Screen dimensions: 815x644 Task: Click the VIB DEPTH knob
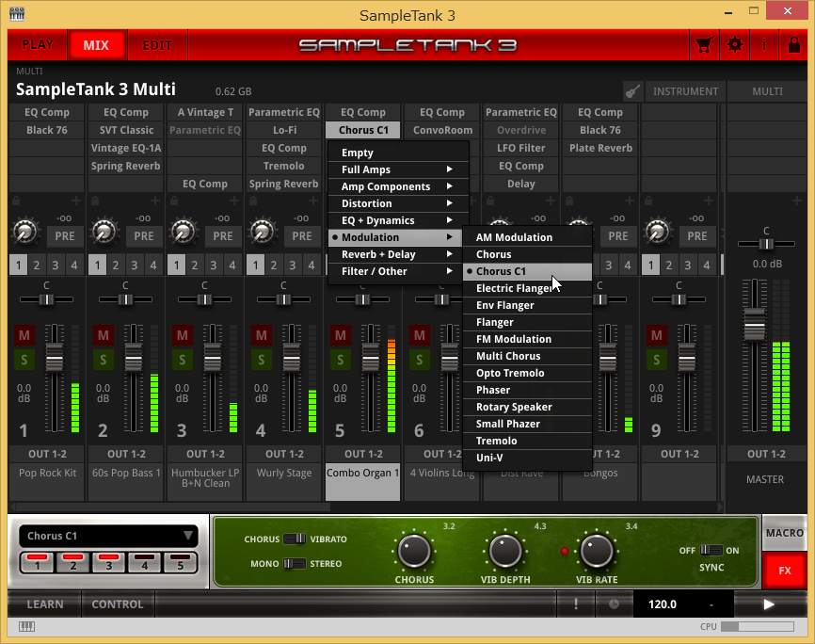pos(505,551)
